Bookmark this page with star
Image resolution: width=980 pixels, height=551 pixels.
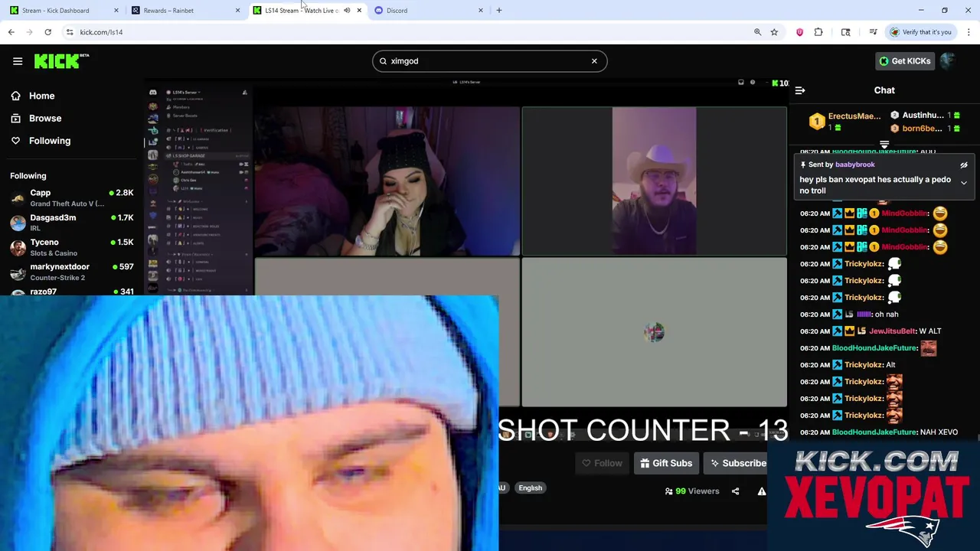click(774, 32)
